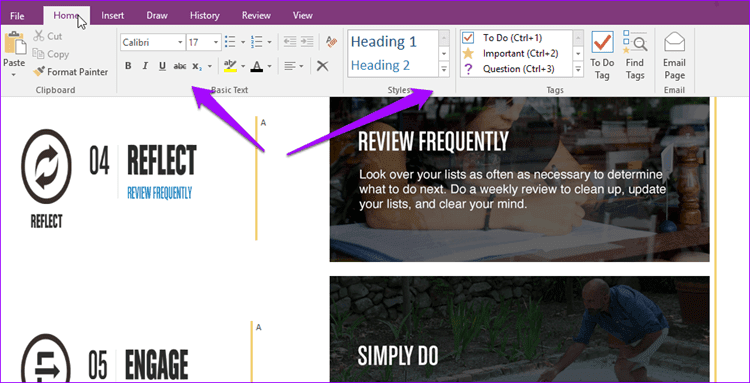The height and width of the screenshot is (383, 750).
Task: Expand the numbering style arrow
Action: pyautogui.click(x=270, y=42)
